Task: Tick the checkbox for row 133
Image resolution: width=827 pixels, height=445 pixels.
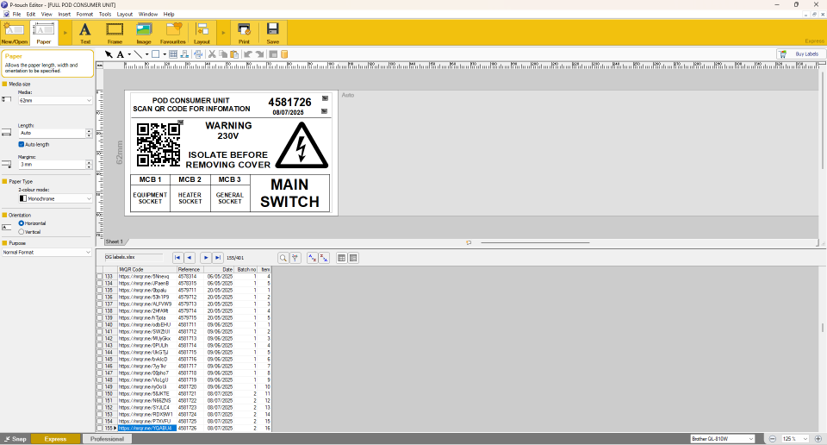Action: tap(100, 276)
